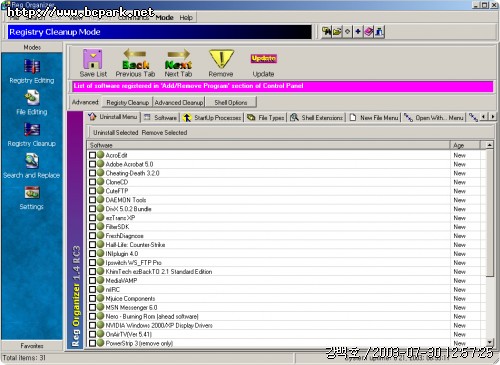Check the MSN Messenger 6.0 checkbox
The height and width of the screenshot is (365, 500).
click(92, 307)
